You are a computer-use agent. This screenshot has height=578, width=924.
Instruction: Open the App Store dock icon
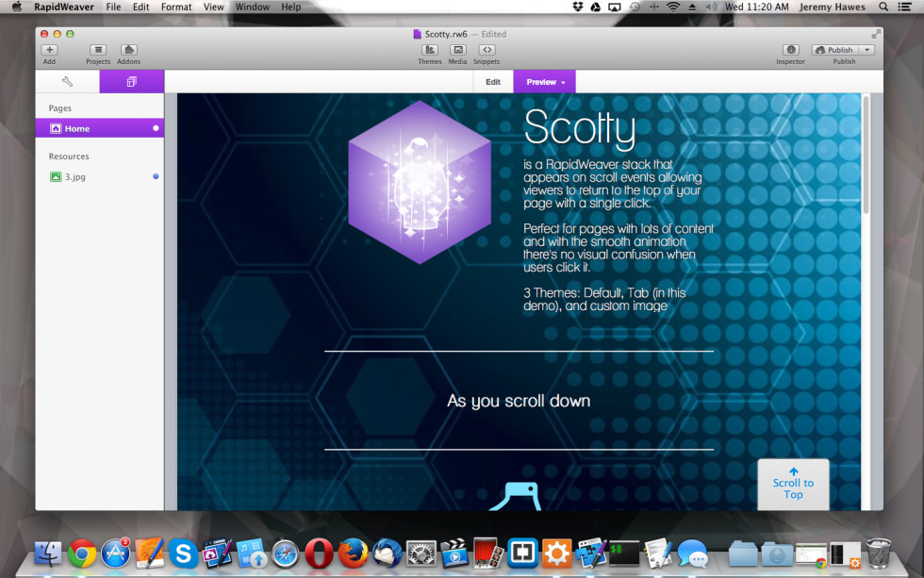115,553
